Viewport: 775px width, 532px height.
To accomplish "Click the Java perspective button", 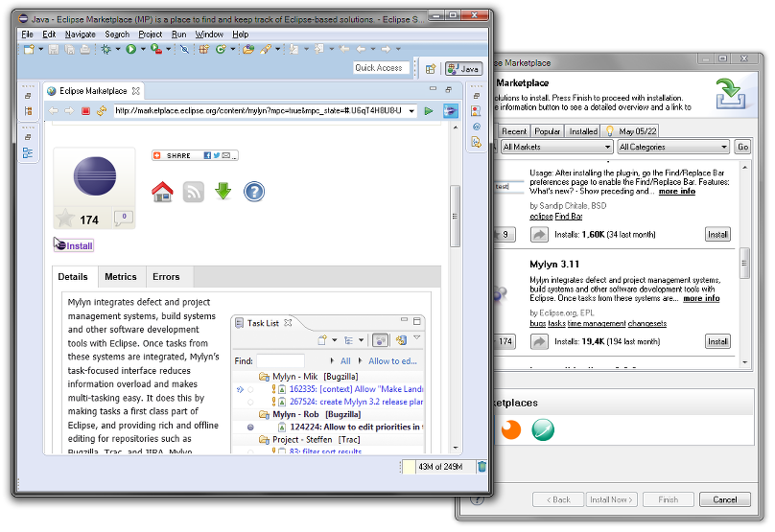I will pos(463,69).
